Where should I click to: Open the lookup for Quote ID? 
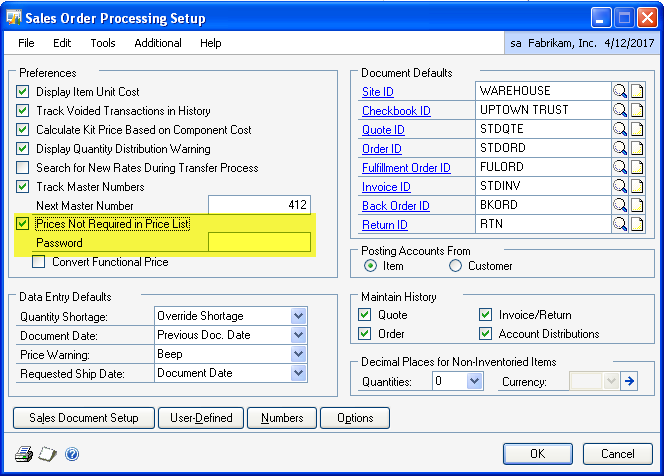[620, 129]
